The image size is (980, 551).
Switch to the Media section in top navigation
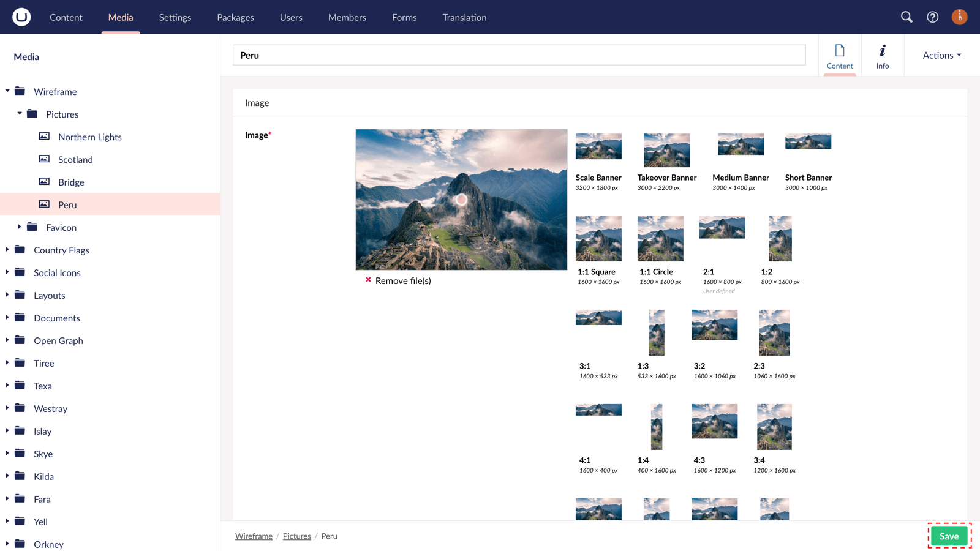click(x=120, y=17)
